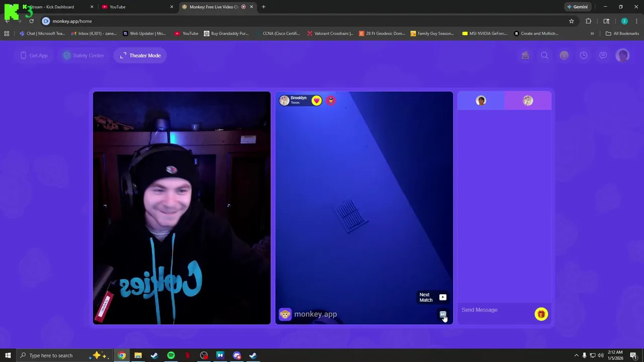Select the first avatar tab in chat panel
Viewport: 644px width, 362px height.
(481, 101)
